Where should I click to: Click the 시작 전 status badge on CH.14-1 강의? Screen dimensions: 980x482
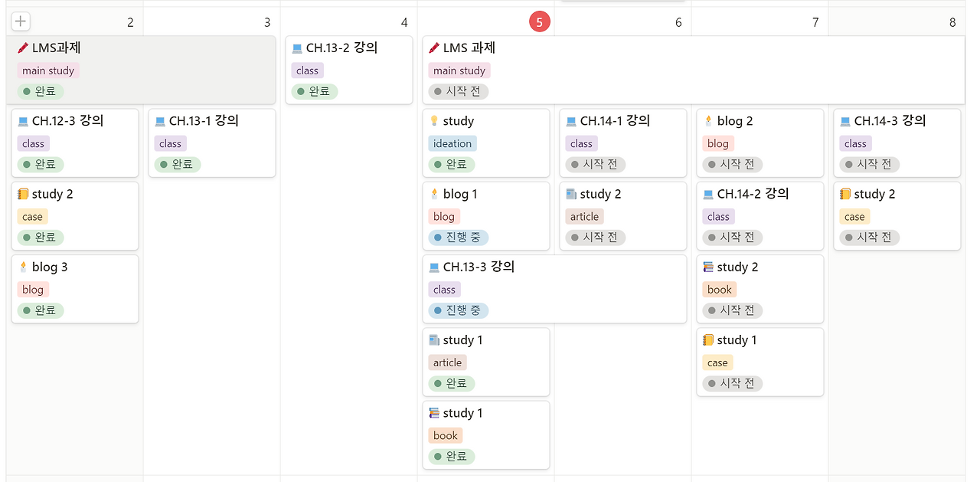click(x=595, y=164)
